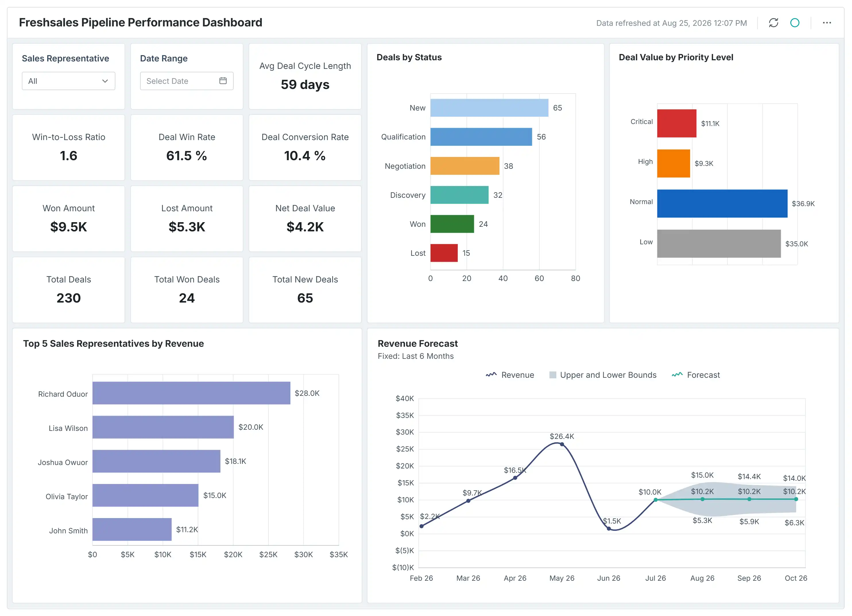The height and width of the screenshot is (616, 852).
Task: Click Deal Value by Priority Level title
Action: pyautogui.click(x=676, y=57)
